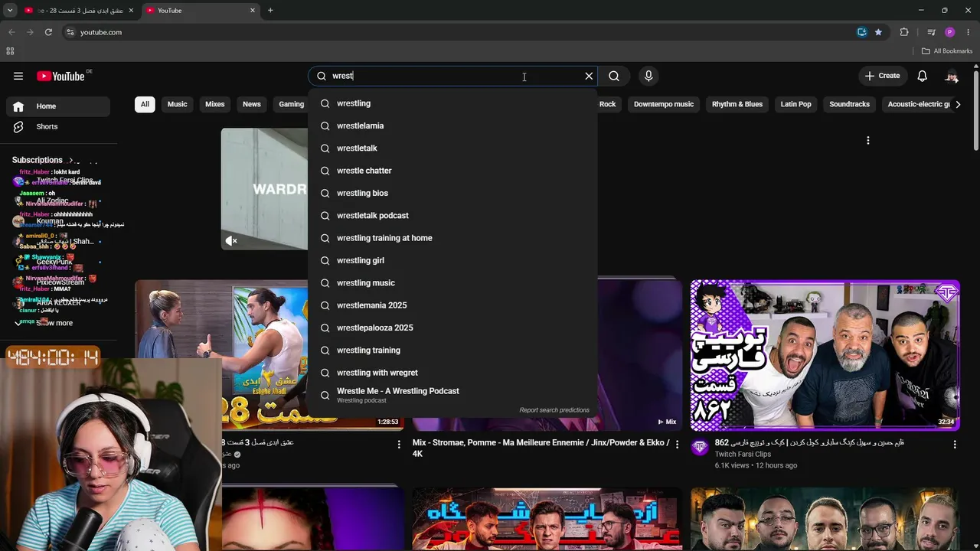
Task: Choose the 'wrestle chatter' suggestion
Action: (452, 171)
